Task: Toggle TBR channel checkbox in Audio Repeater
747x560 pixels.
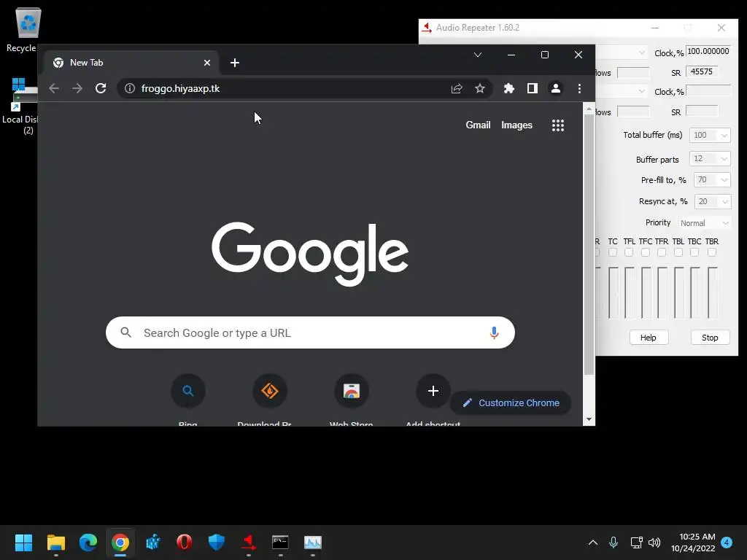Action: [x=712, y=252]
